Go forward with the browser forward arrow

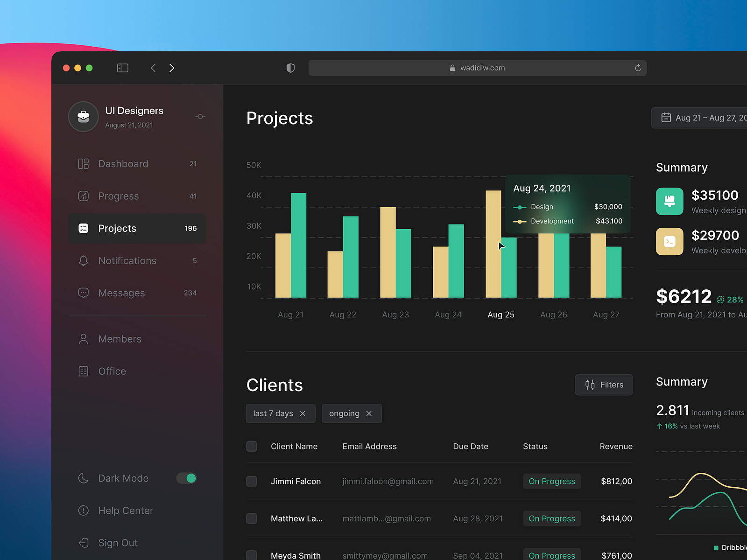click(172, 68)
